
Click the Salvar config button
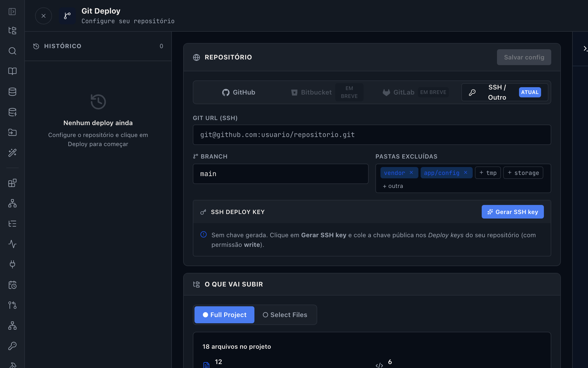[x=524, y=57]
